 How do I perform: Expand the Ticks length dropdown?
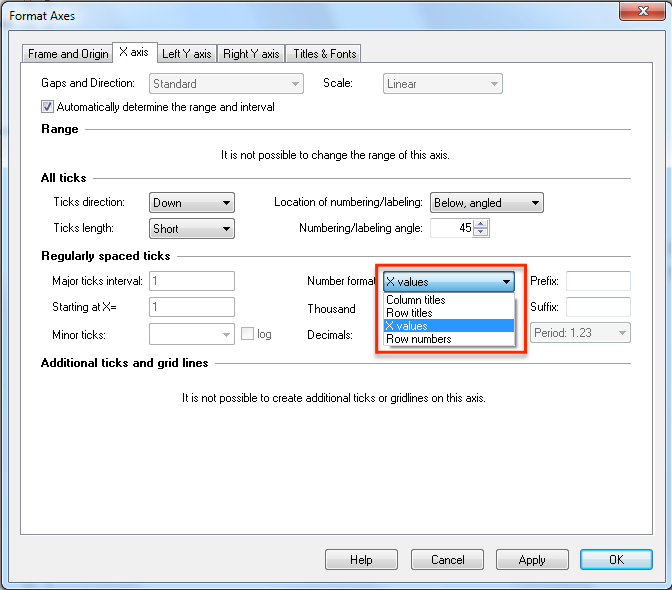(x=191, y=229)
